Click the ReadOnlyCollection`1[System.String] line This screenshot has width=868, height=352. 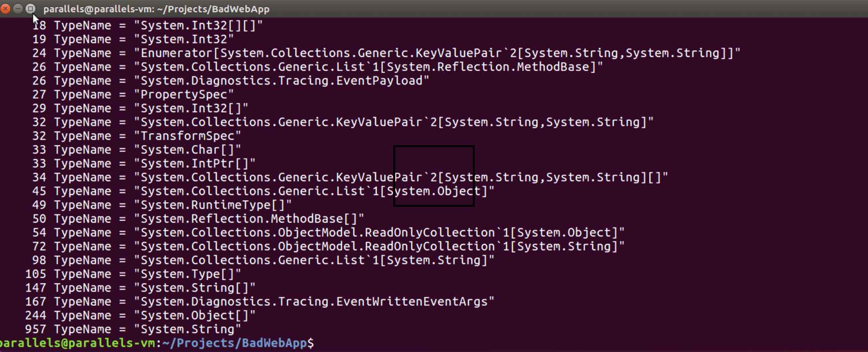tap(379, 246)
